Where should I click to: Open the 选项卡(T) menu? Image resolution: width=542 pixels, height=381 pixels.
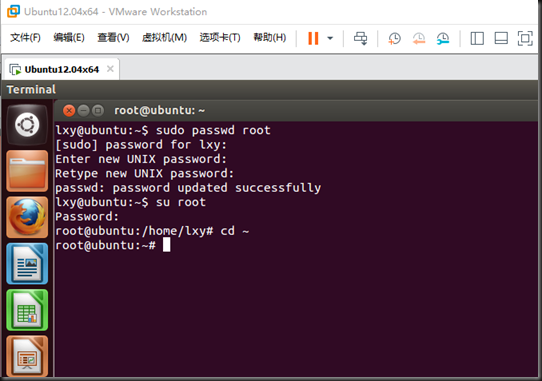click(220, 37)
